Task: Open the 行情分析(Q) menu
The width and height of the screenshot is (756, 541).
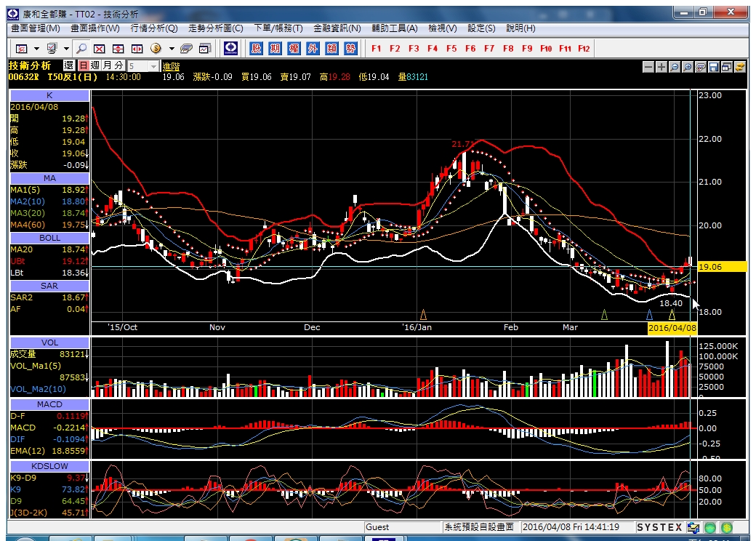Action: pos(154,28)
